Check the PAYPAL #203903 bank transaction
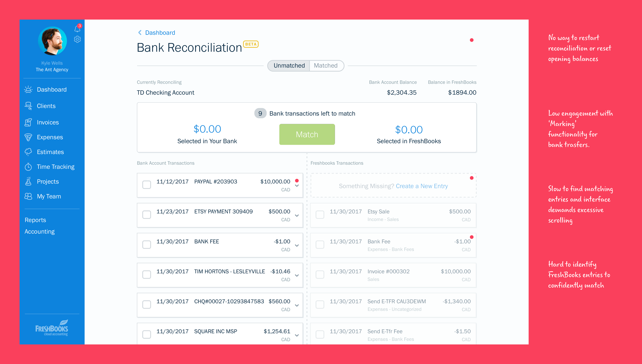 [146, 185]
